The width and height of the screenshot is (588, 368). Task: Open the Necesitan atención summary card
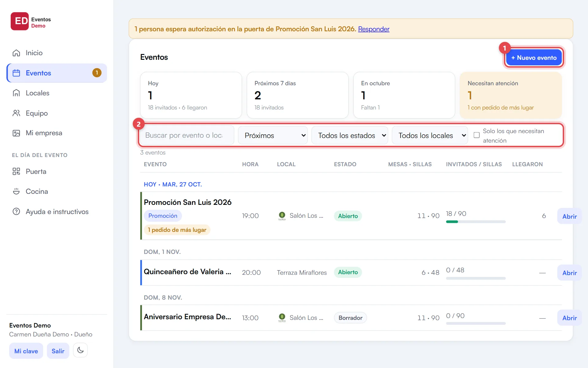(x=511, y=95)
